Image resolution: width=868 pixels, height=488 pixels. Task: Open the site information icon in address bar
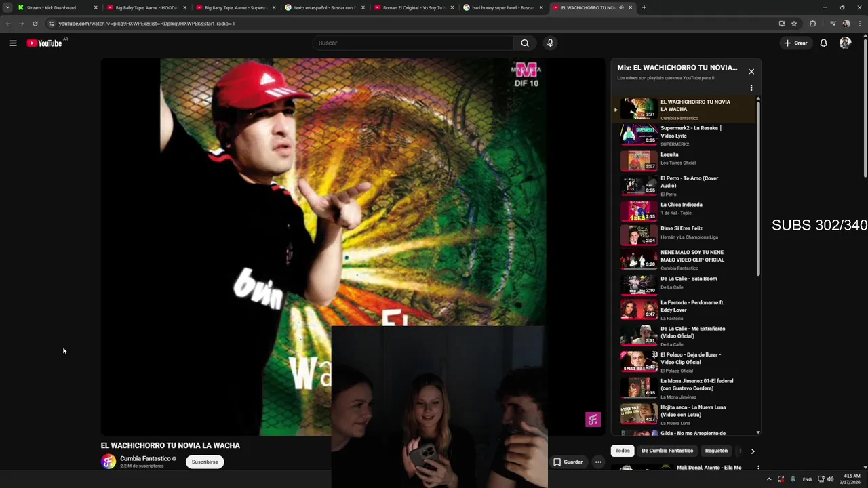[51, 23]
